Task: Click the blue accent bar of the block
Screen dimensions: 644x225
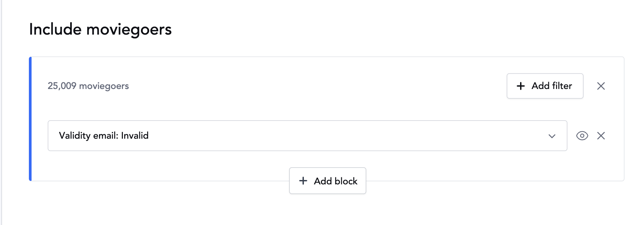Action: coord(30,119)
